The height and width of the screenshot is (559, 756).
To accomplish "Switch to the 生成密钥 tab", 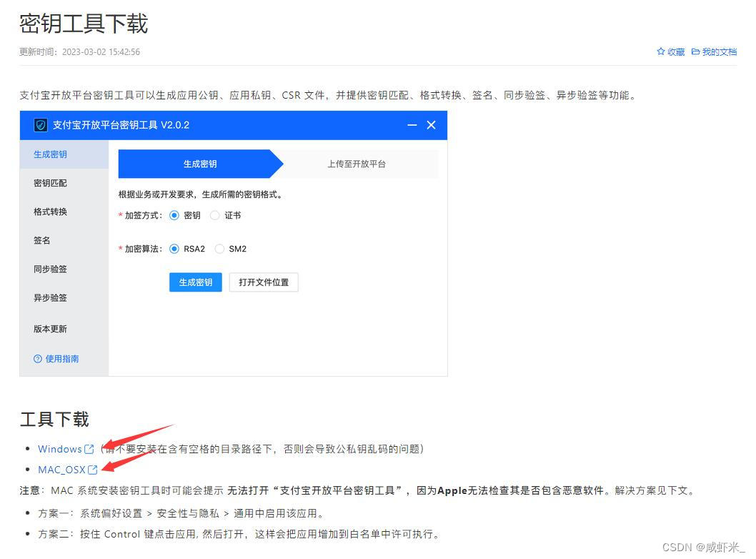I will (x=201, y=164).
